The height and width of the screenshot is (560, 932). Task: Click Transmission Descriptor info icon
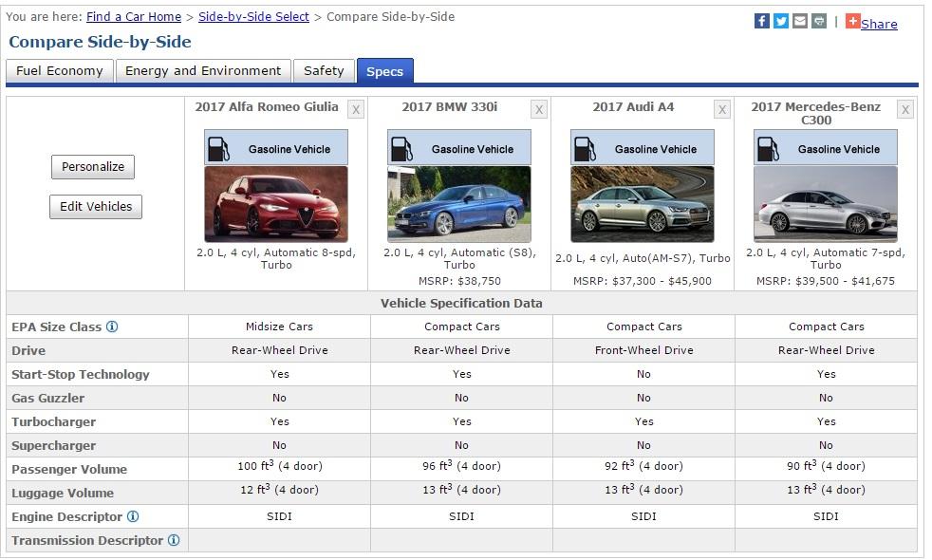pos(174,540)
